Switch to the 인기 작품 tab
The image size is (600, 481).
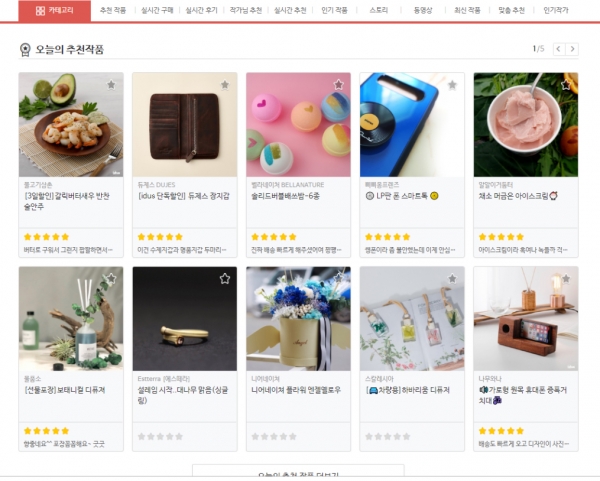334,10
